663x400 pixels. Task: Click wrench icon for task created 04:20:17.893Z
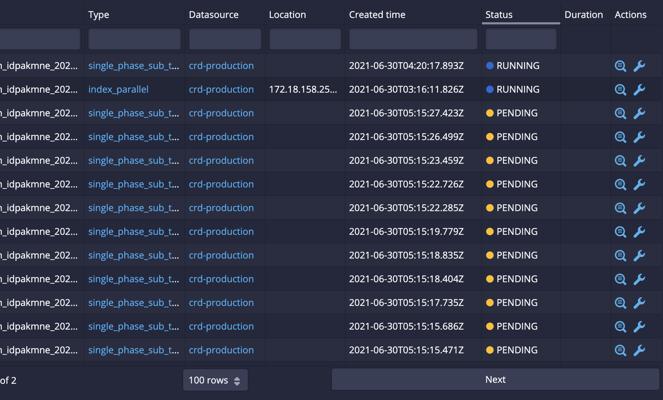639,66
